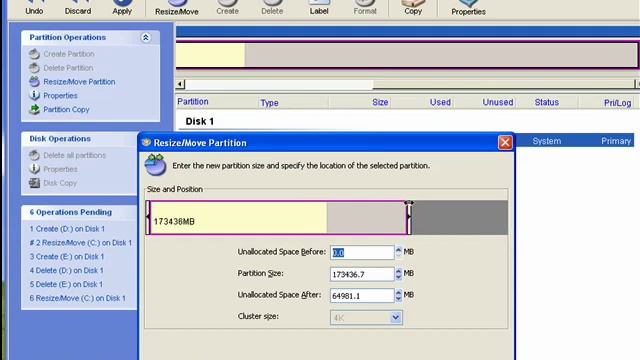Click the Discard toolbar button
Viewport: 640px width, 360px height.
78,8
